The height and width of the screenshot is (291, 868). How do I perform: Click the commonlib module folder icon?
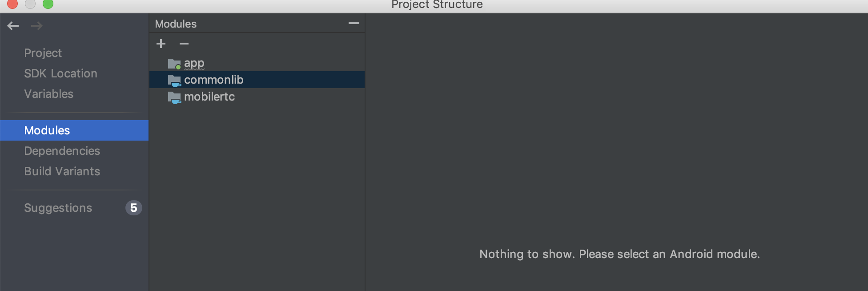[x=174, y=81]
